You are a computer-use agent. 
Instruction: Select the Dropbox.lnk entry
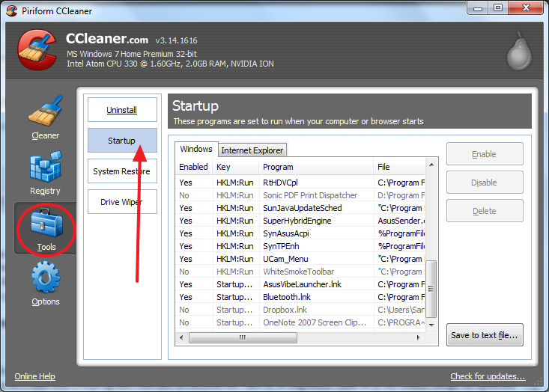point(300,310)
